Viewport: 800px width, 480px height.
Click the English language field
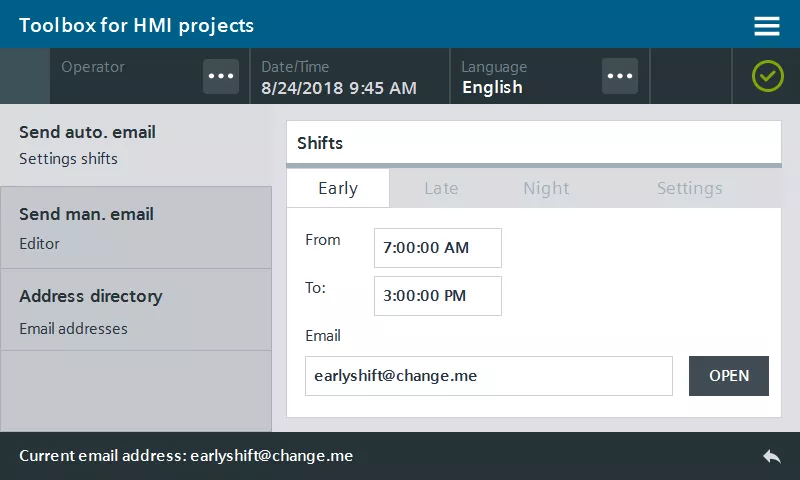(525, 77)
